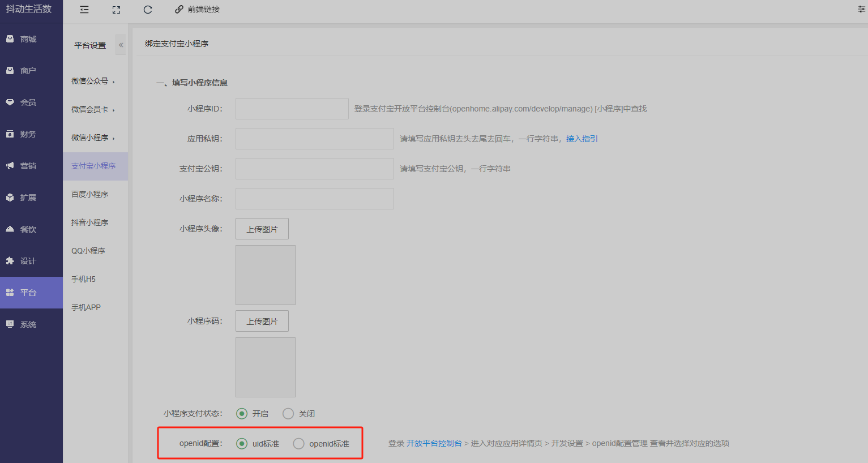Expand the 微信小程序 submenu
Image resolution: width=868 pixels, height=463 pixels.
point(93,138)
